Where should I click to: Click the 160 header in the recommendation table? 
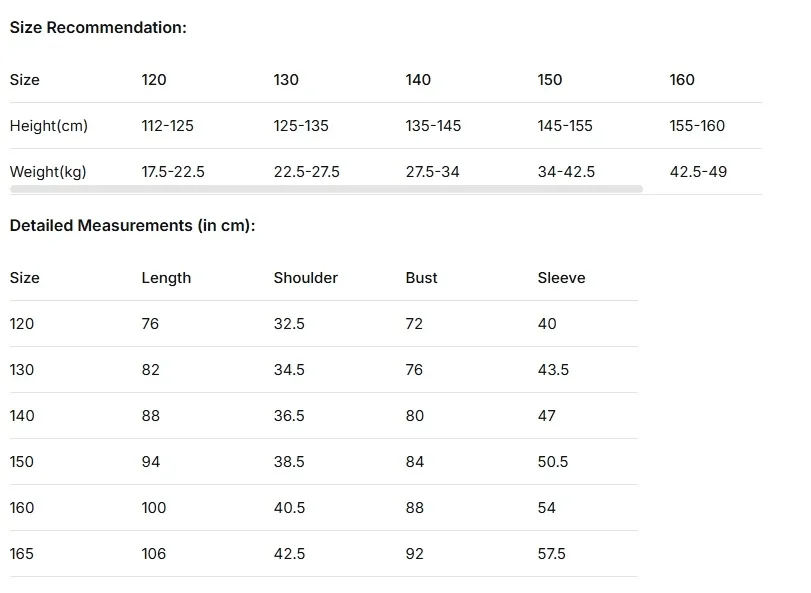682,80
